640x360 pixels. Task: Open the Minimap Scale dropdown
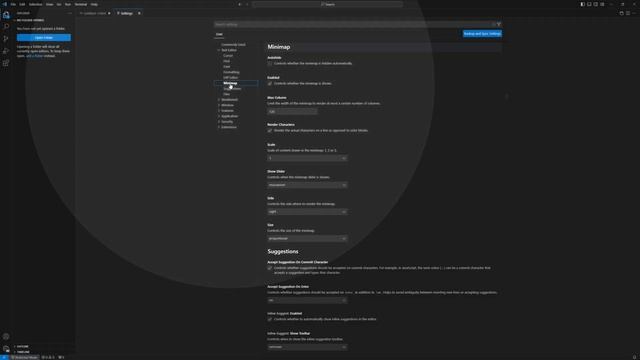307,158
